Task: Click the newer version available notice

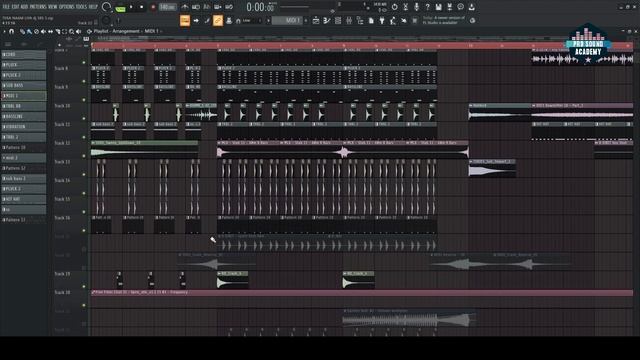Action: [444, 20]
